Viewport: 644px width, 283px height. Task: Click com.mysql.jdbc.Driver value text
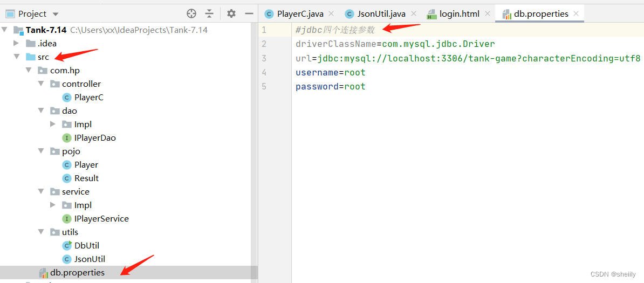pos(439,44)
